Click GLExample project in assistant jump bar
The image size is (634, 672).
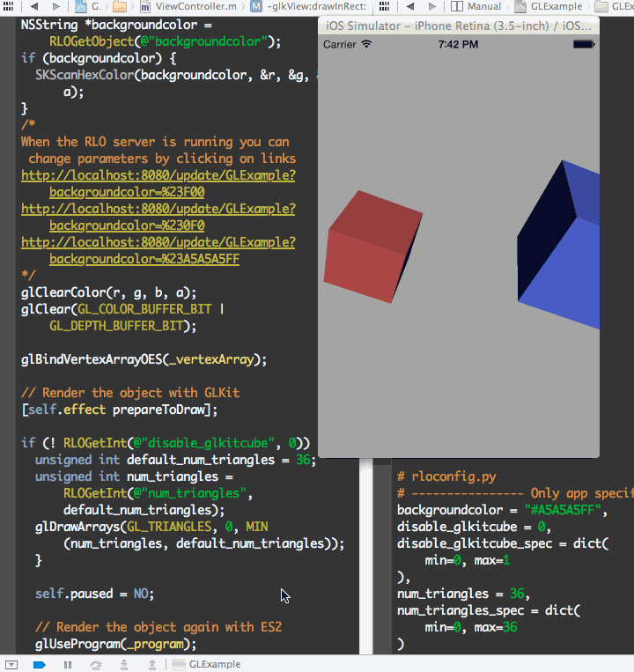coord(549,6)
